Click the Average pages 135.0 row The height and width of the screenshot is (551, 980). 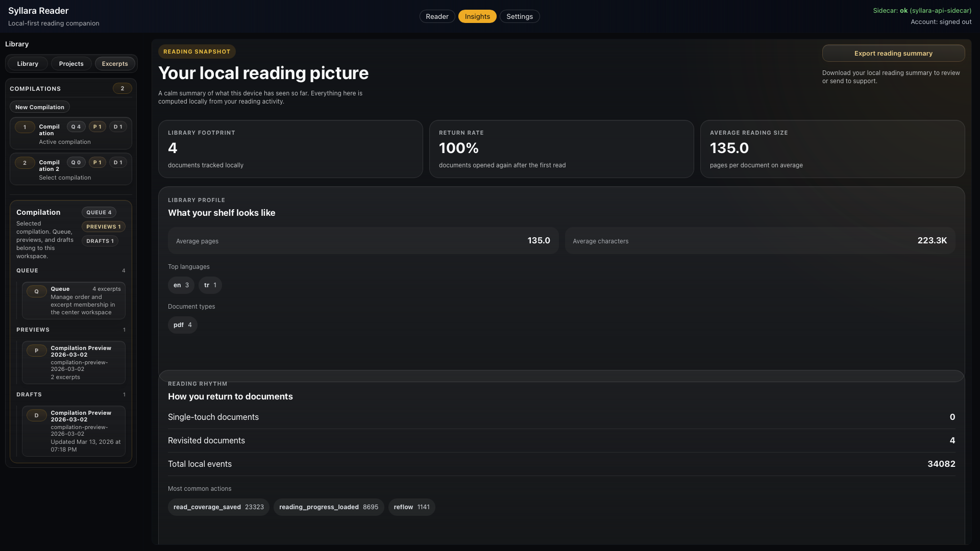tap(363, 241)
